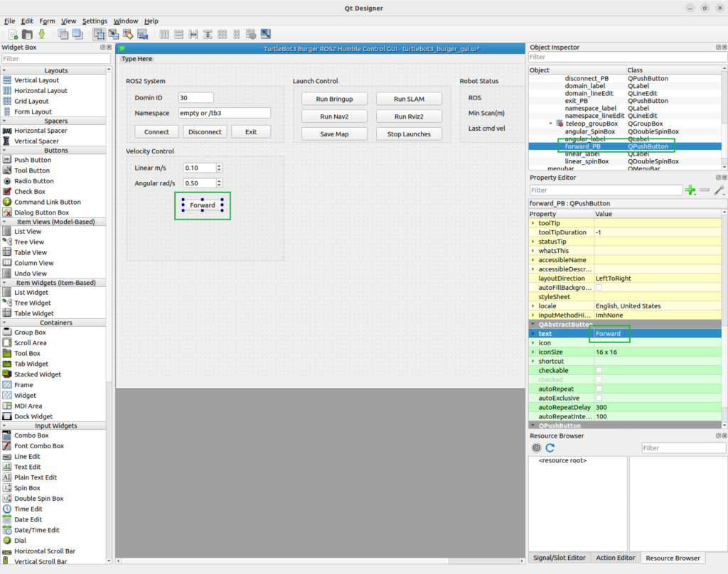The width and height of the screenshot is (728, 574).
Task: Collapse the QAbstractButton property group
Action: tap(533, 325)
